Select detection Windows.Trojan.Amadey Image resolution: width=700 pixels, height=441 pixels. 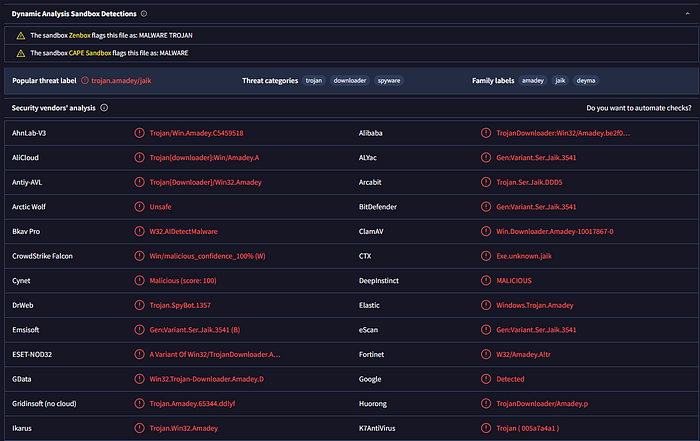pyautogui.click(x=535, y=305)
